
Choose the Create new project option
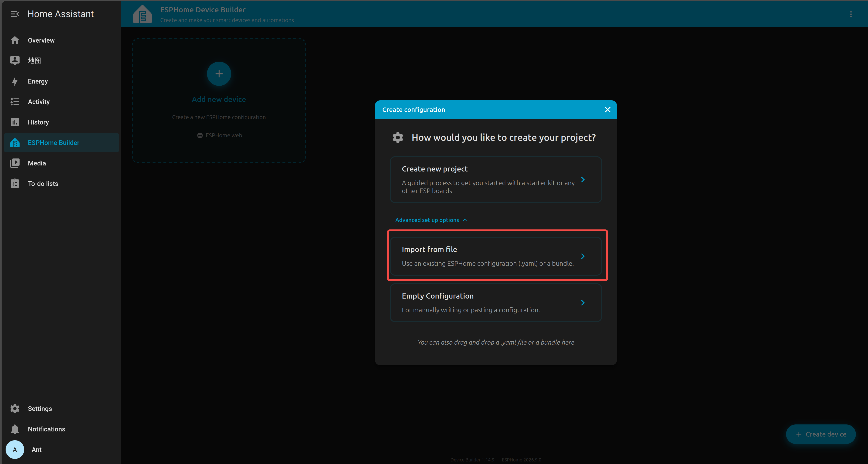(x=496, y=180)
